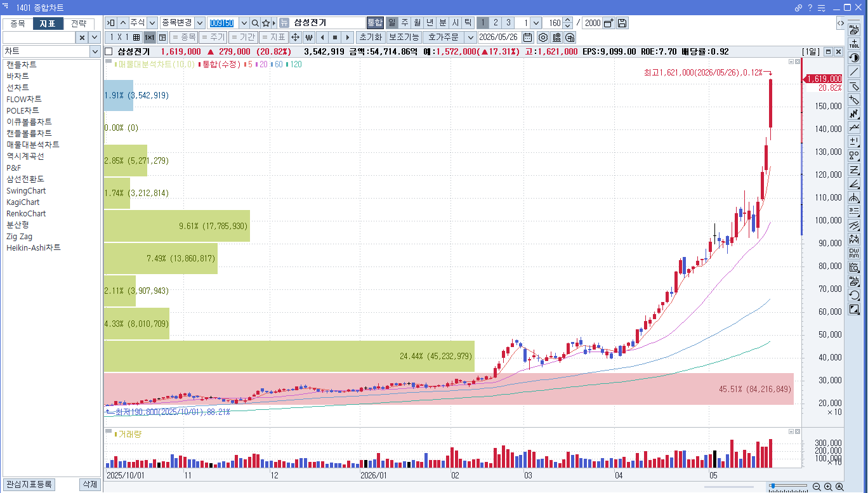Stop chart replay with square button

[335, 37]
